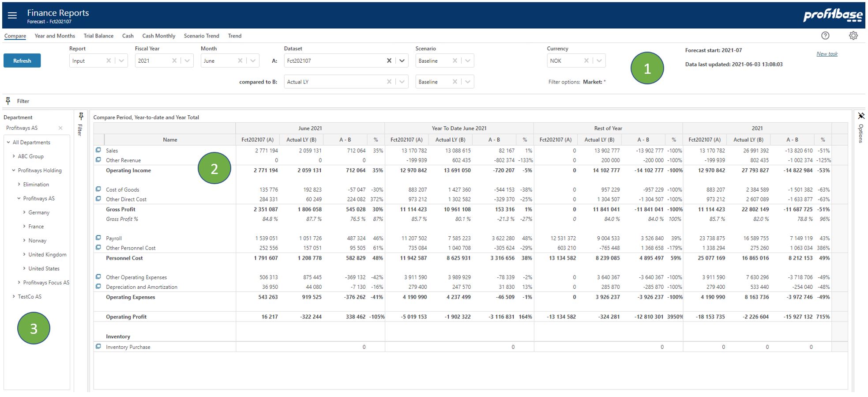868x397 pixels.
Task: Clear the Report field with its X
Action: click(109, 60)
